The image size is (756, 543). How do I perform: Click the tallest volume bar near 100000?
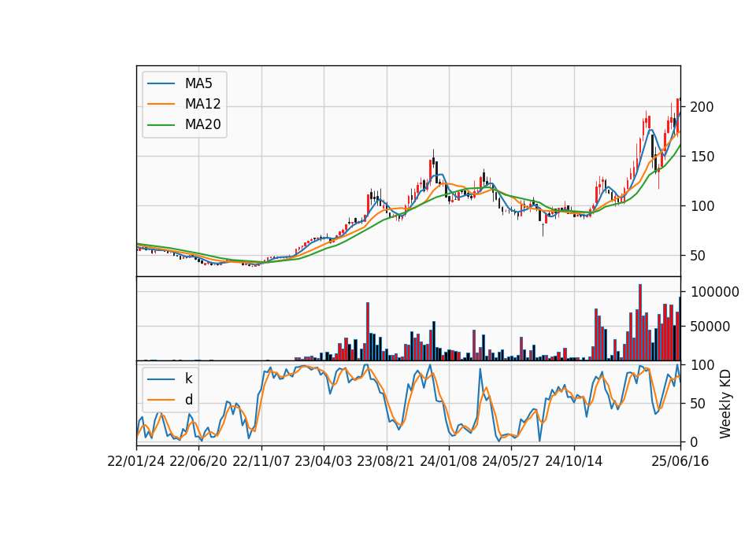tap(640, 323)
